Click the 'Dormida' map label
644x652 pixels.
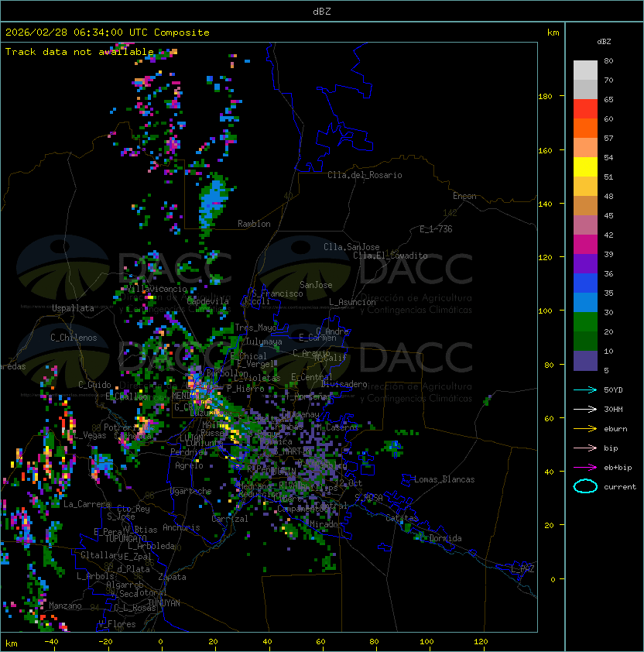(445, 538)
